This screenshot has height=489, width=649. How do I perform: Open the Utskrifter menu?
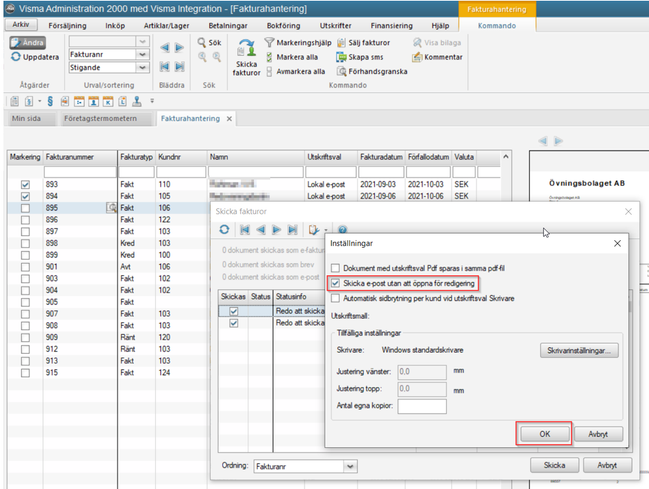pyautogui.click(x=335, y=26)
